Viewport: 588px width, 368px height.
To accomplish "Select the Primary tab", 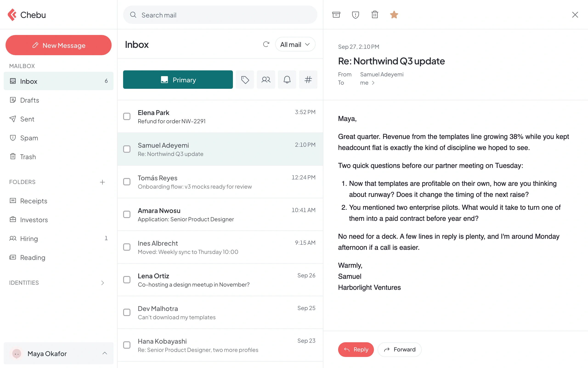I will [x=178, y=80].
